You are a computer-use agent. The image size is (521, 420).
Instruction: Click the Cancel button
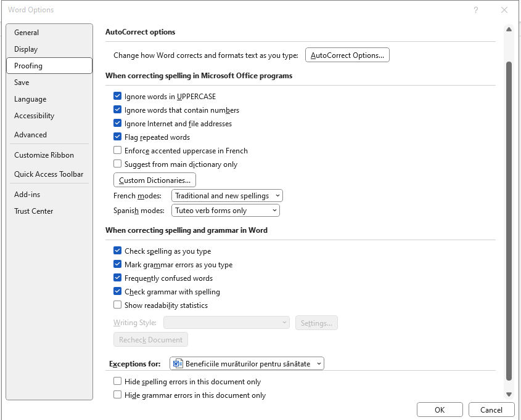[x=491, y=410]
